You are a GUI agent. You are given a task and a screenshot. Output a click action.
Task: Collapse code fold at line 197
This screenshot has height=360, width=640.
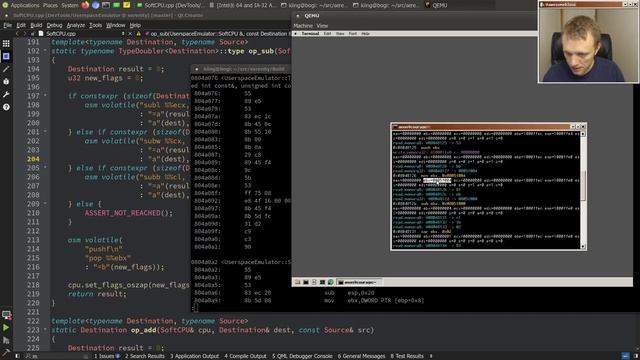pyautogui.click(x=45, y=96)
